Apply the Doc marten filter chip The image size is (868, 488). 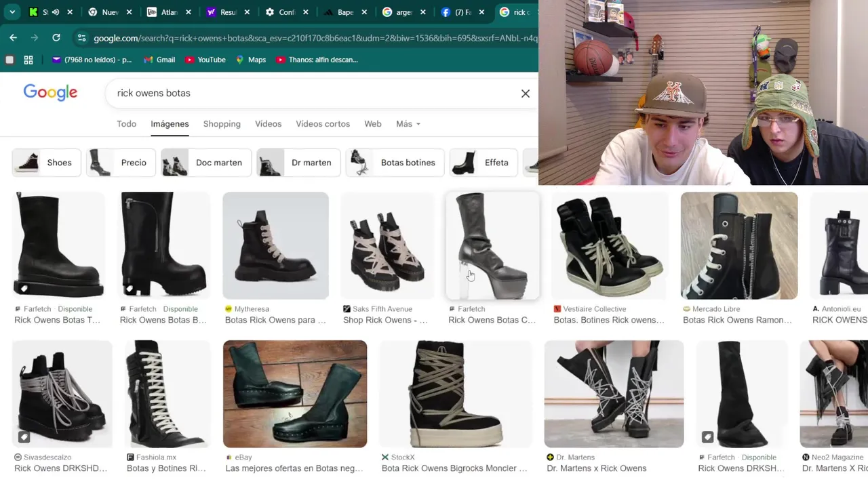pos(206,163)
